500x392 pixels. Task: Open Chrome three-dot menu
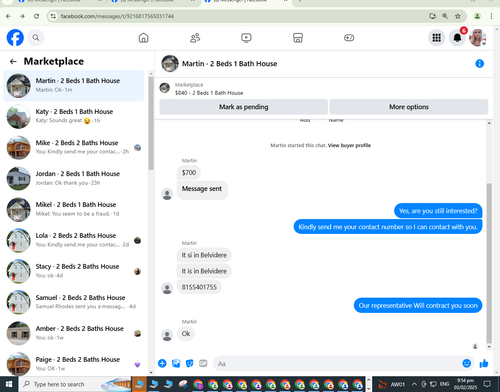click(x=491, y=16)
